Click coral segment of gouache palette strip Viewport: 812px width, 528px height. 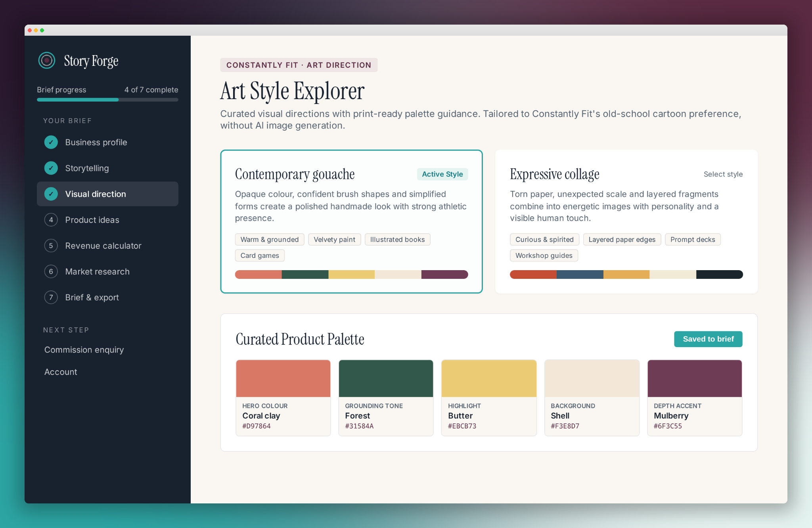tap(258, 275)
